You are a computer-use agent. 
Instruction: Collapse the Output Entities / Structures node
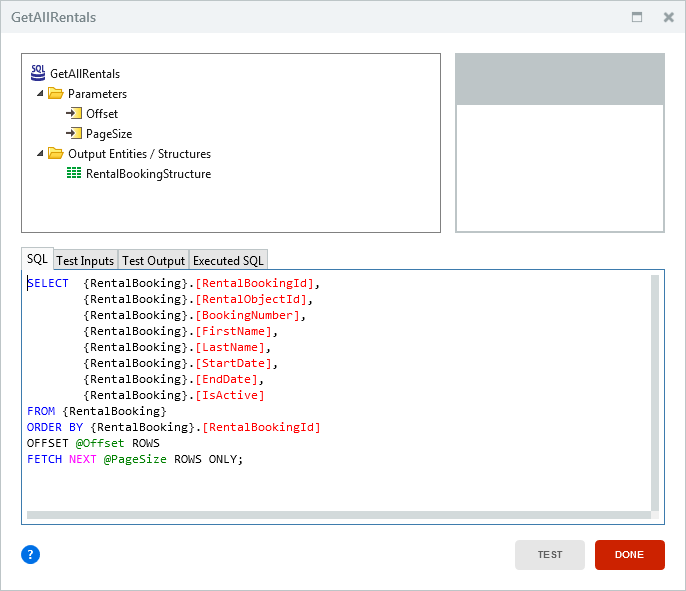click(40, 153)
